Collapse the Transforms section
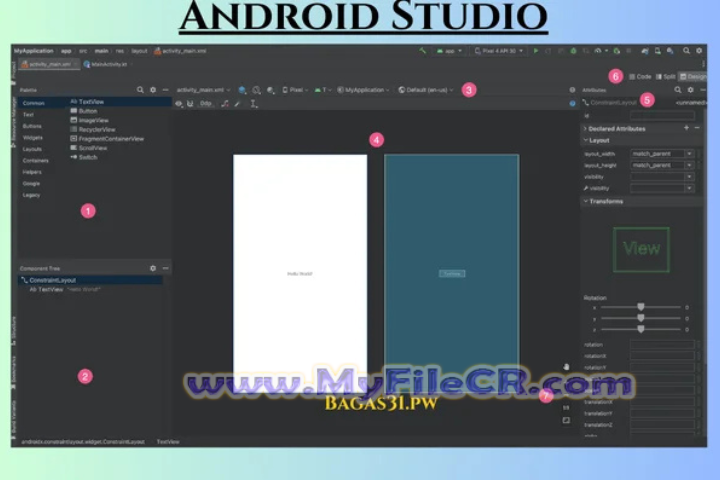 [585, 201]
